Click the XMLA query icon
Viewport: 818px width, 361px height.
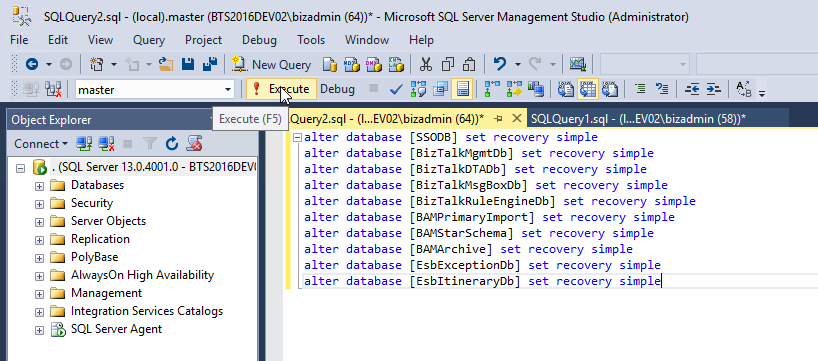(396, 65)
